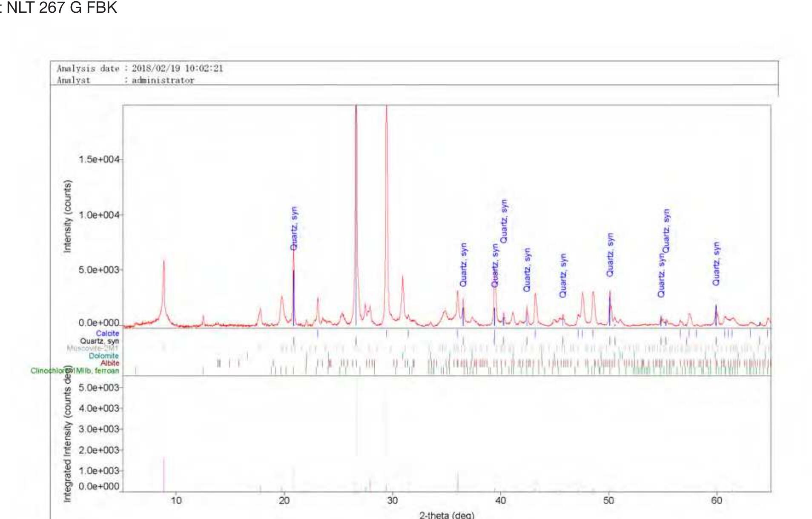Click the sample title NLT 267 G FBK
Screen dimensions: 812x519
coord(61,8)
